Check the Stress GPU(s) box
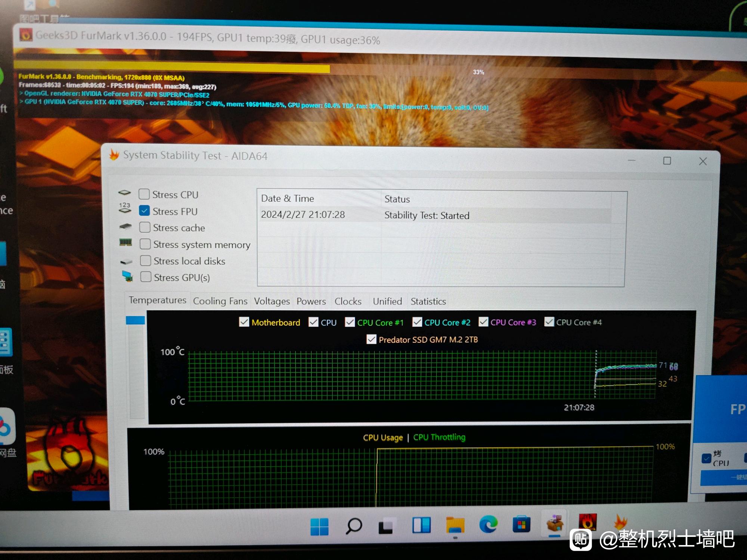 coord(146,277)
